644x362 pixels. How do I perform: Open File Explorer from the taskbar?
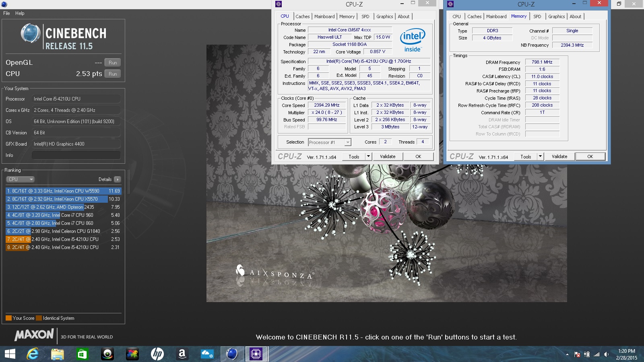point(58,354)
